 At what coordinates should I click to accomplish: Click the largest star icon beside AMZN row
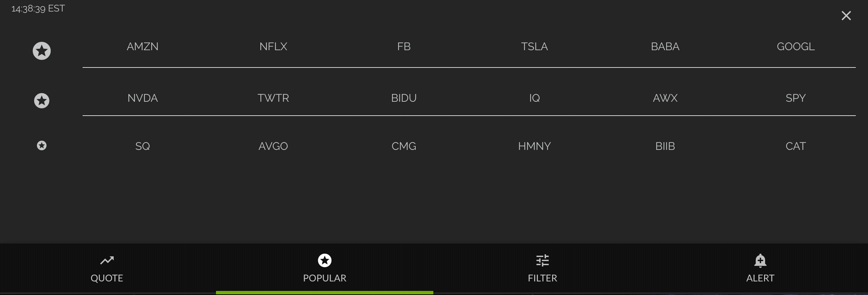click(42, 51)
